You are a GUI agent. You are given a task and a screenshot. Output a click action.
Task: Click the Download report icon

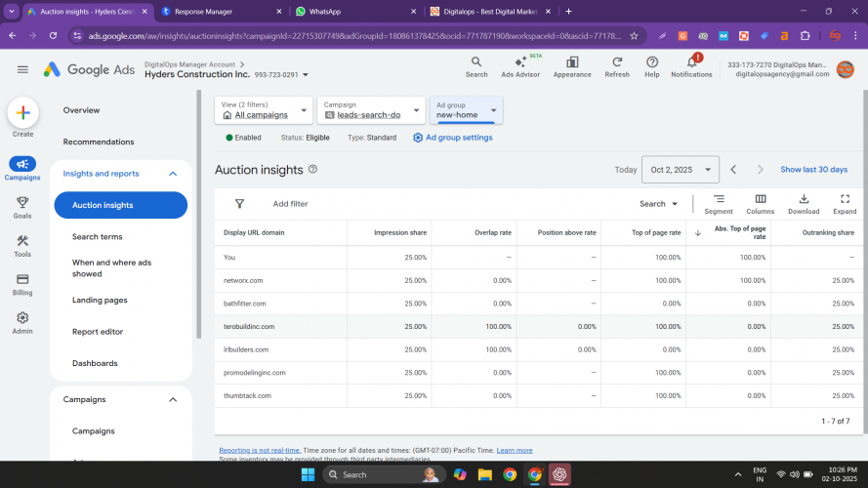click(804, 204)
